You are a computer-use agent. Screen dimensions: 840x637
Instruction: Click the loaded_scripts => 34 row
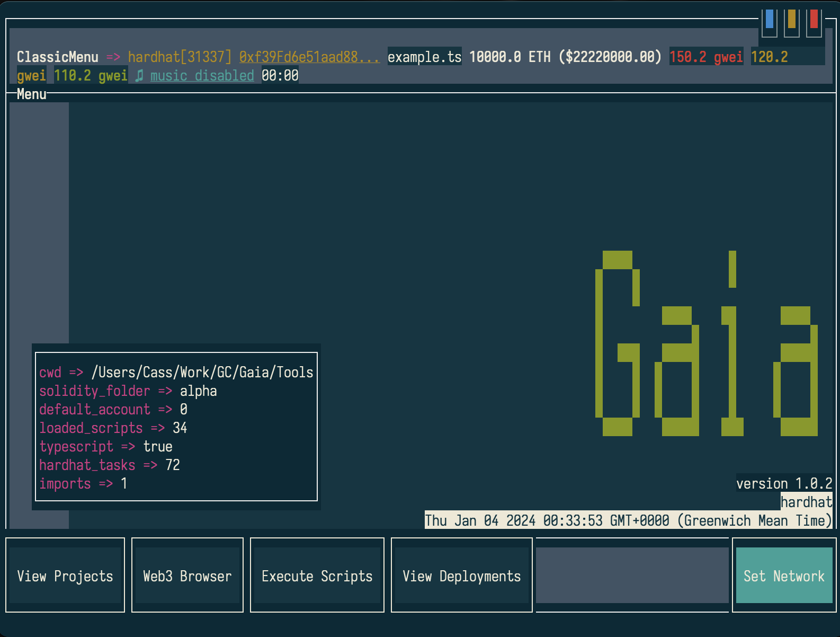point(113,428)
